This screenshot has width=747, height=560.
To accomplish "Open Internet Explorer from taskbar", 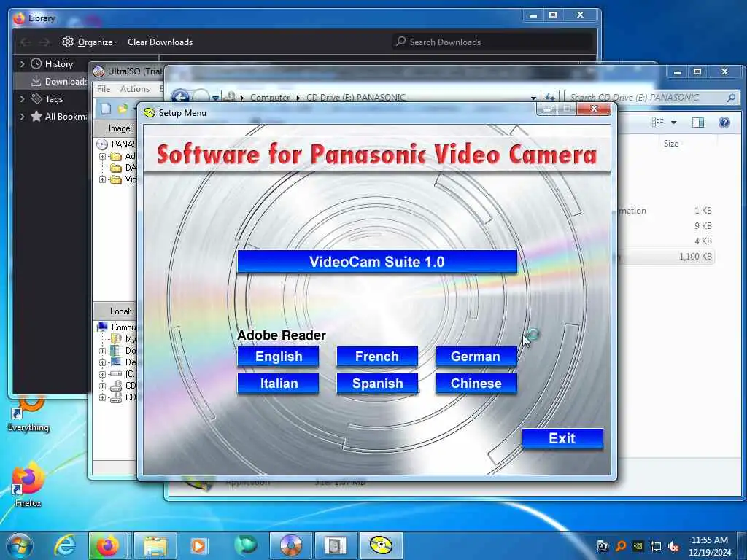I will 65,545.
